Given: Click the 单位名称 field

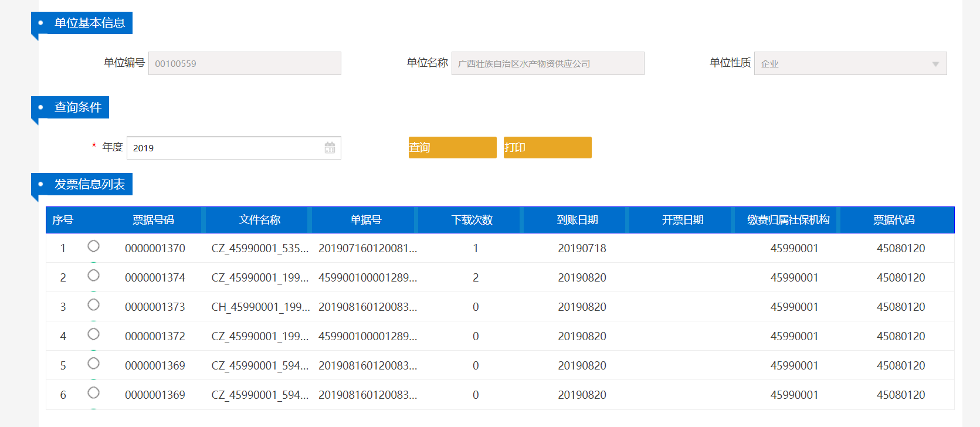Looking at the screenshot, I should 548,63.
